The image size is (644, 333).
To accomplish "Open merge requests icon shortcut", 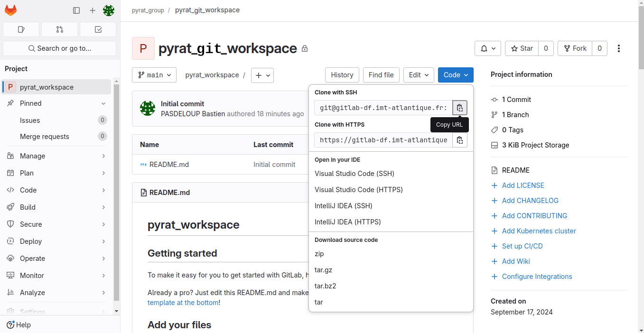I will (59, 29).
